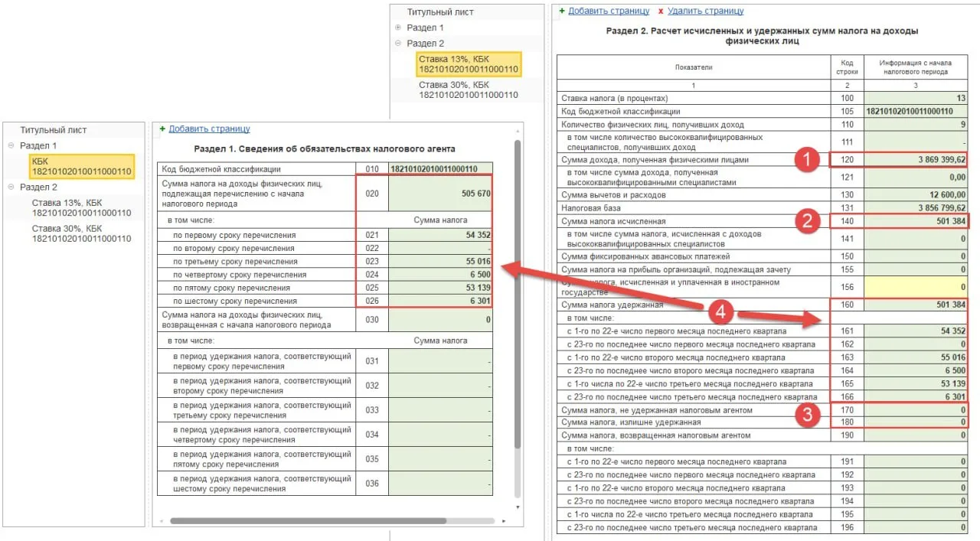Click the tax rate value 13 in line 100

[916, 99]
